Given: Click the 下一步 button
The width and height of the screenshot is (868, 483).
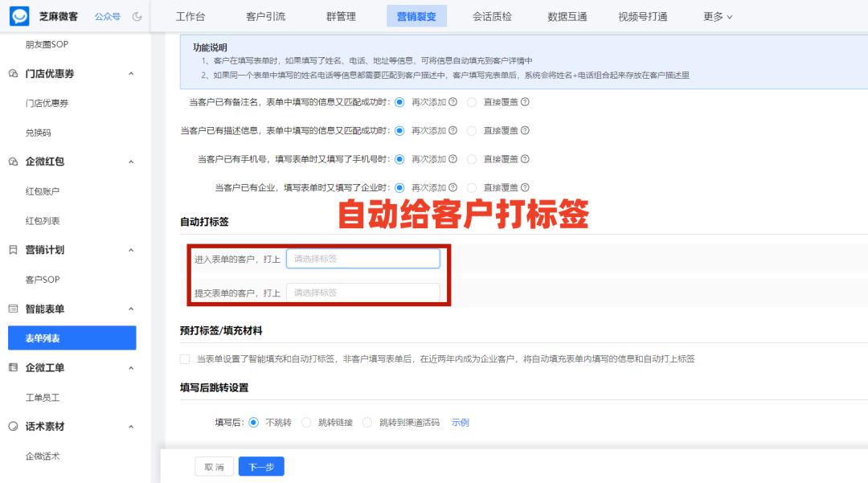Looking at the screenshot, I should tap(260, 465).
